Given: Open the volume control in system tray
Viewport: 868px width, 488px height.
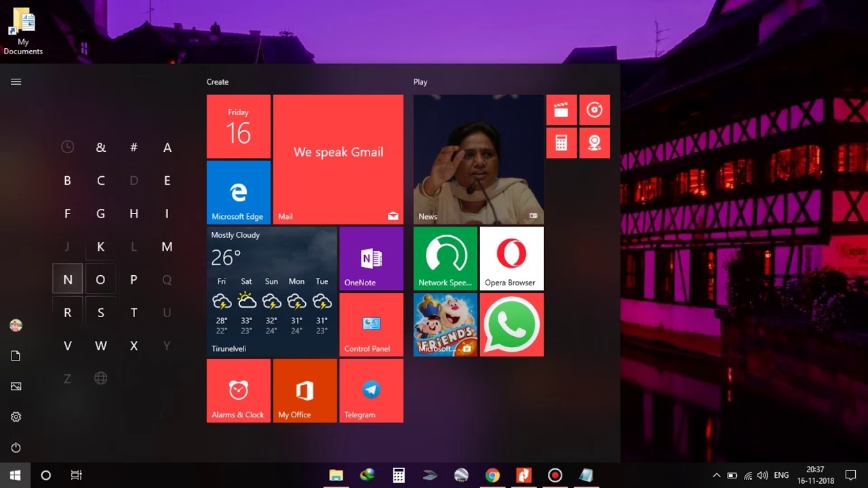Looking at the screenshot, I should tap(763, 475).
